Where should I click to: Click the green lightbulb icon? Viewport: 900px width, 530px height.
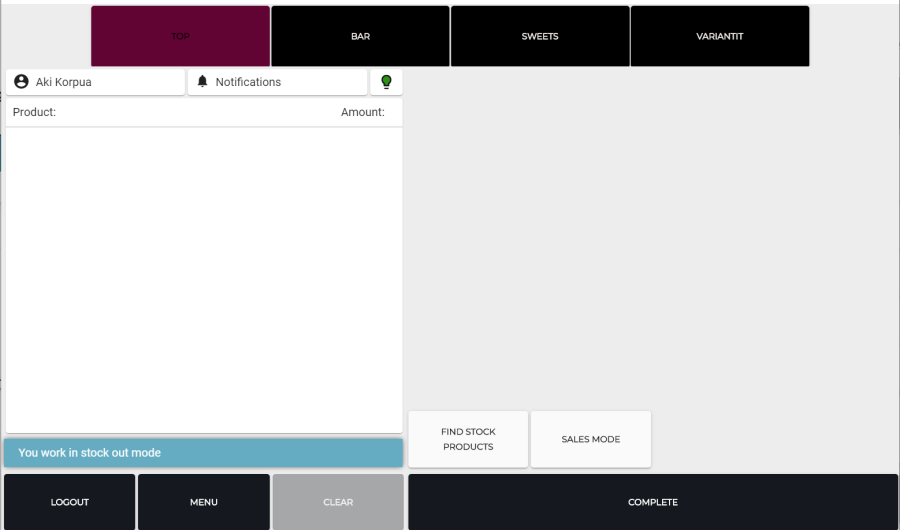tap(386, 82)
